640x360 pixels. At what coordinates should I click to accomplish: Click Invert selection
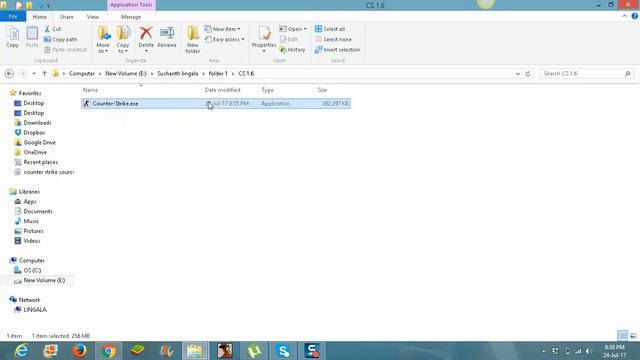[x=337, y=50]
